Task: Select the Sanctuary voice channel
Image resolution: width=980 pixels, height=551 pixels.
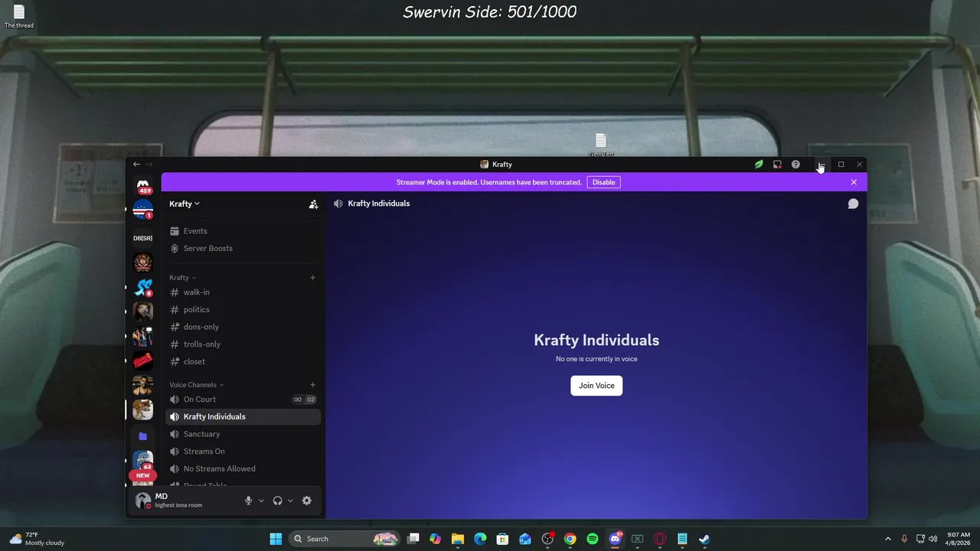Action: tap(243, 434)
